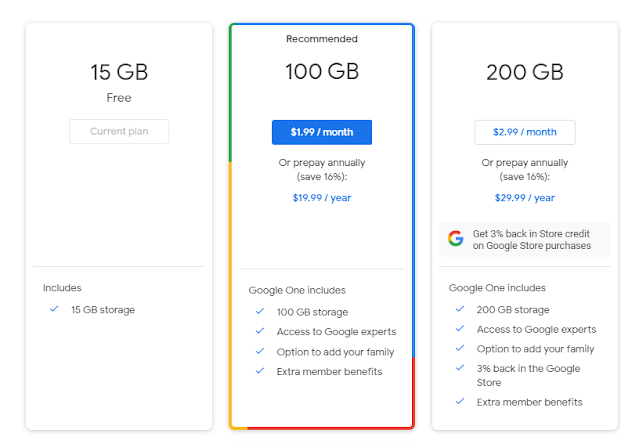639x444 pixels.
Task: Click the 200 GB plan heading
Action: point(524,73)
